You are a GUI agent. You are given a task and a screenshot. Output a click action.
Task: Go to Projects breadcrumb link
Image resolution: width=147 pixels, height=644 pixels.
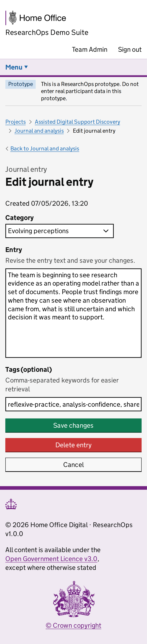[x=15, y=122]
